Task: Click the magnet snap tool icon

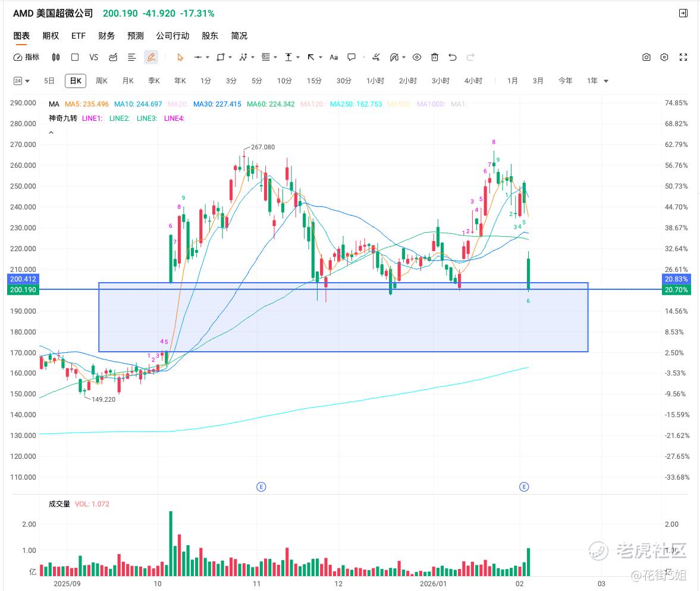Action: pos(394,57)
